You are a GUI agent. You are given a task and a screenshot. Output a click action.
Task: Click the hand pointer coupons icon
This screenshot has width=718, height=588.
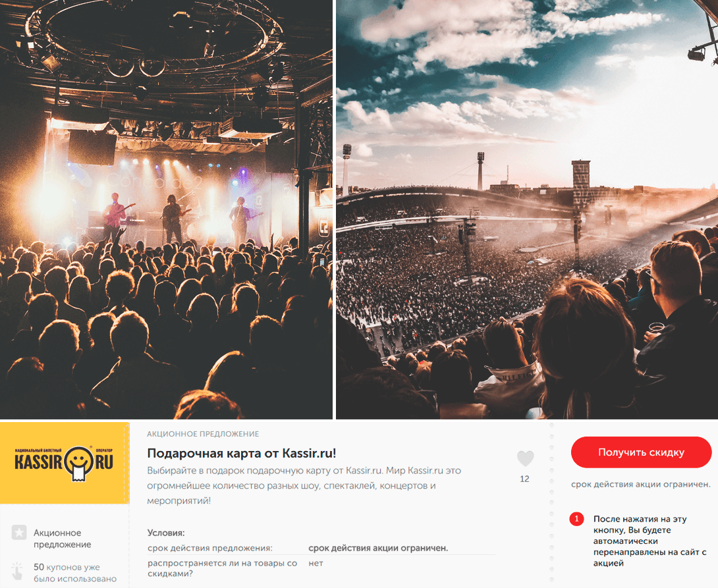(x=17, y=572)
